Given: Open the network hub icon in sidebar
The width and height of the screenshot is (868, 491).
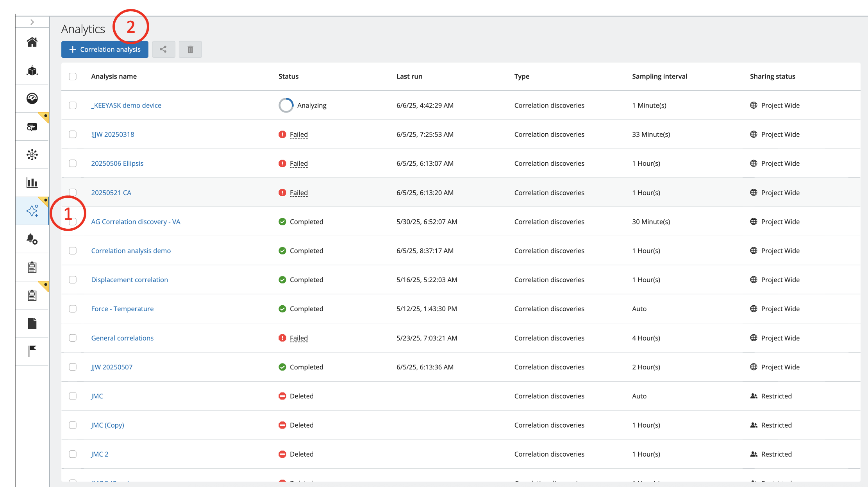Looking at the screenshot, I should point(32,155).
